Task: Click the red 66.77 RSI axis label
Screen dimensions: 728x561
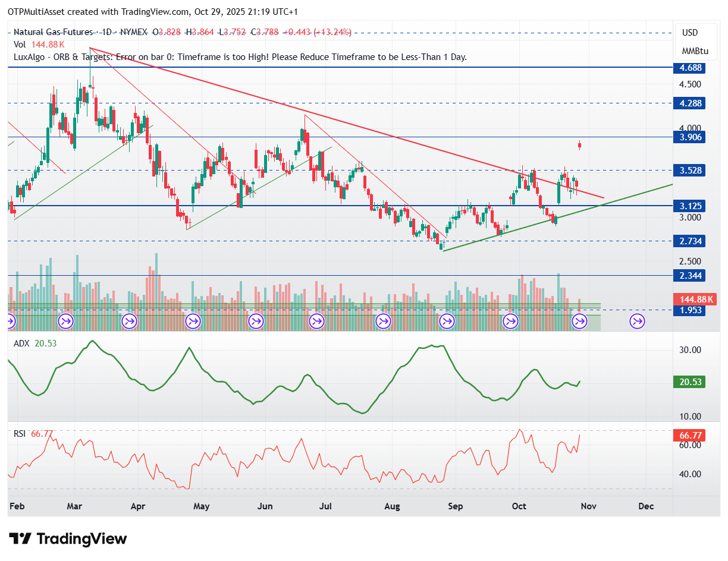Action: [689, 436]
